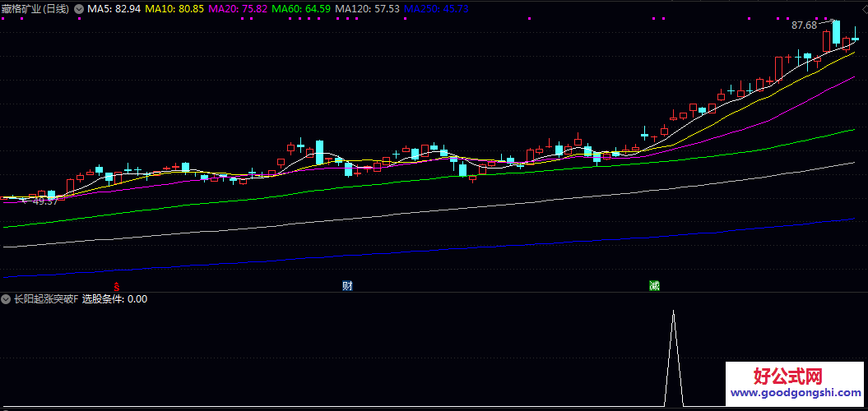Expand the 长阳起涨突破F indicator dropdown arrow
This screenshot has width=868, height=411.
tap(7, 299)
